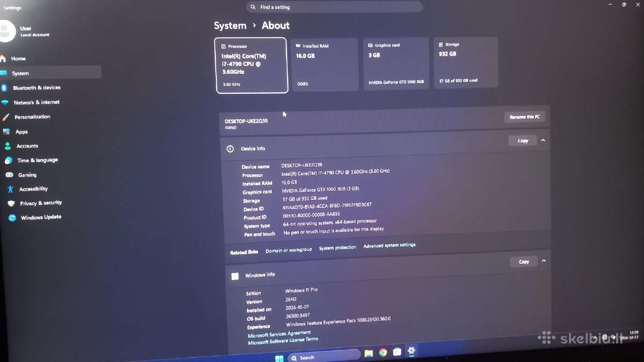Open Accessibility settings
The height and width of the screenshot is (362, 644).
tap(33, 189)
